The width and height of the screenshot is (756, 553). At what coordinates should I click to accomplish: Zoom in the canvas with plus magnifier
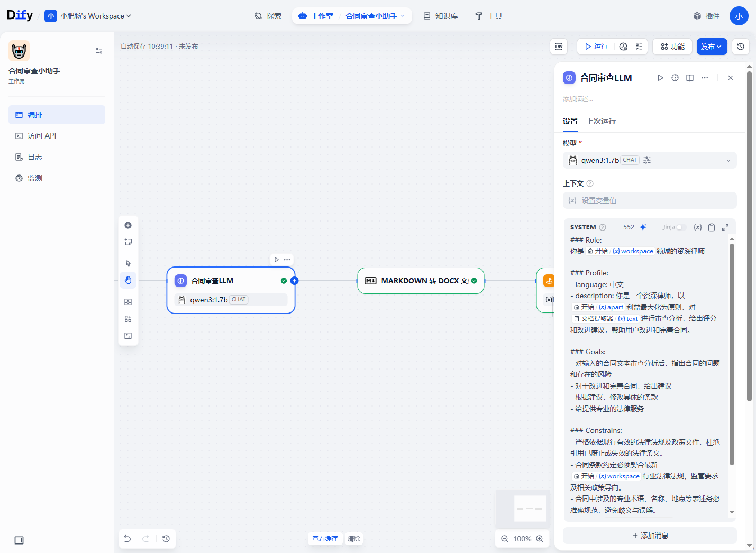coord(540,539)
